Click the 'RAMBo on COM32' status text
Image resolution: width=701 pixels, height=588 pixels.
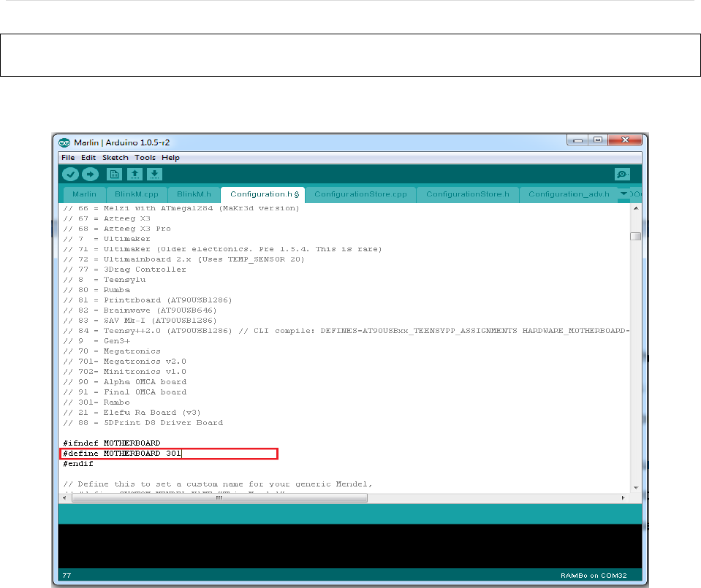(594, 576)
